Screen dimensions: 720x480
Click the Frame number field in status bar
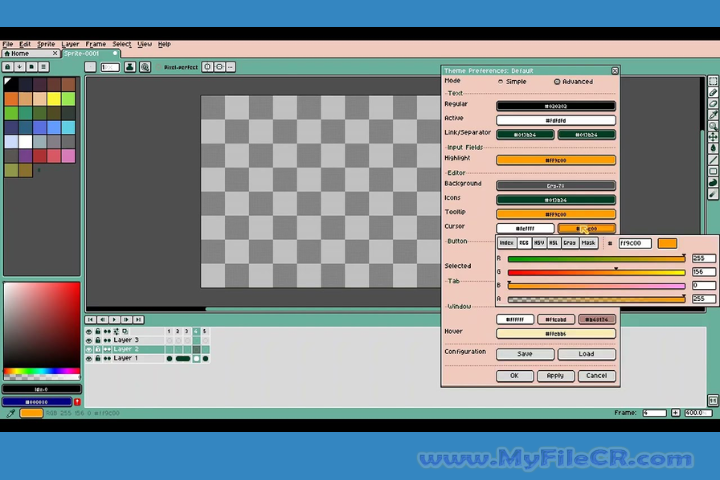654,413
